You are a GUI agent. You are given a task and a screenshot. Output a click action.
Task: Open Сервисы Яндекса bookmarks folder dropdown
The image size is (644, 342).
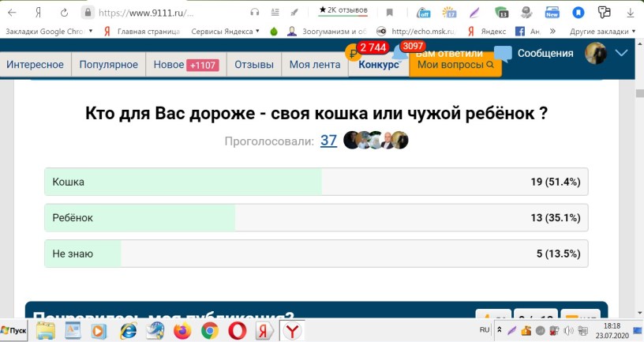click(226, 31)
